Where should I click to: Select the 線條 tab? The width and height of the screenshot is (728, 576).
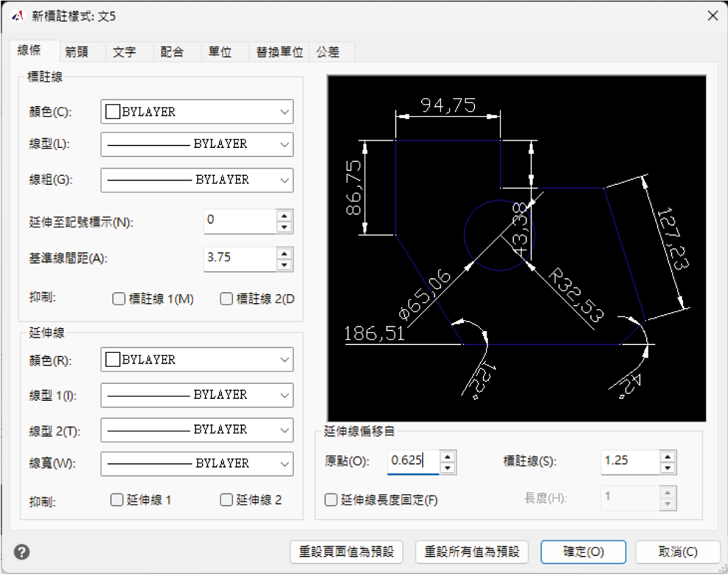[x=33, y=51]
